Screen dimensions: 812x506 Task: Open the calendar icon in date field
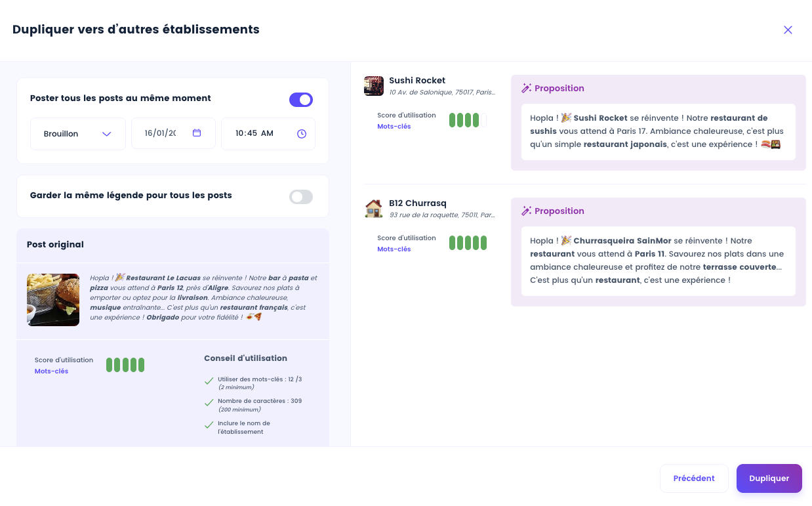tap(197, 133)
